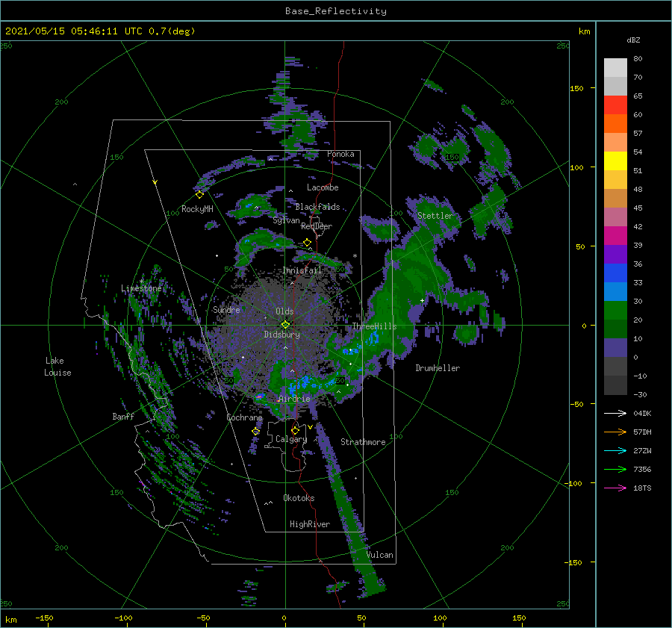Click the Innisfail label
The width and height of the screenshot is (672, 628).
tap(302, 270)
